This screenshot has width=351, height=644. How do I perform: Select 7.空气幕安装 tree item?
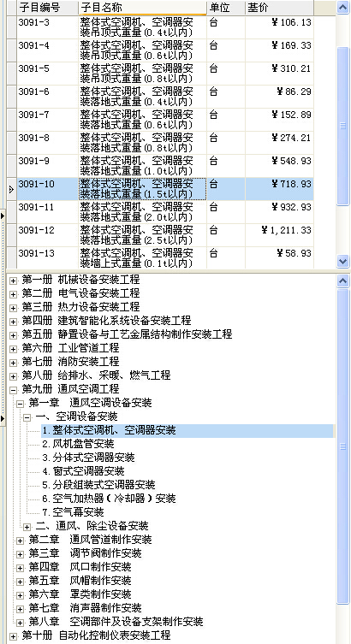point(73,512)
